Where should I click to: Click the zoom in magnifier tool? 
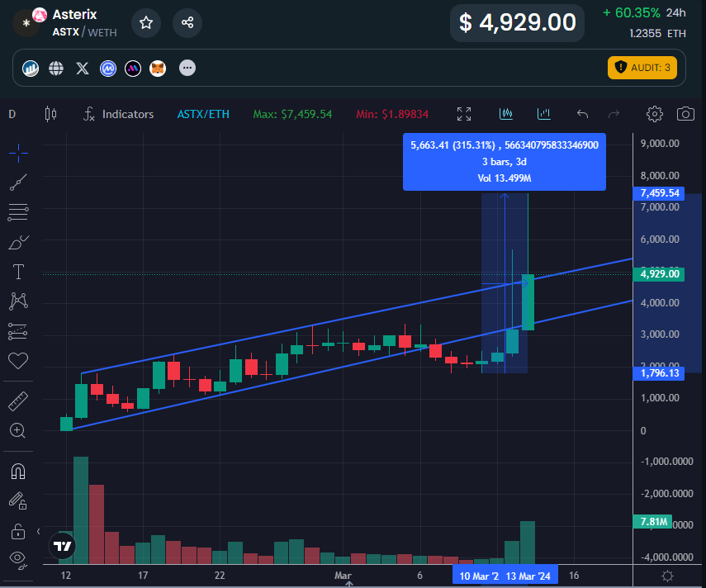click(x=17, y=430)
